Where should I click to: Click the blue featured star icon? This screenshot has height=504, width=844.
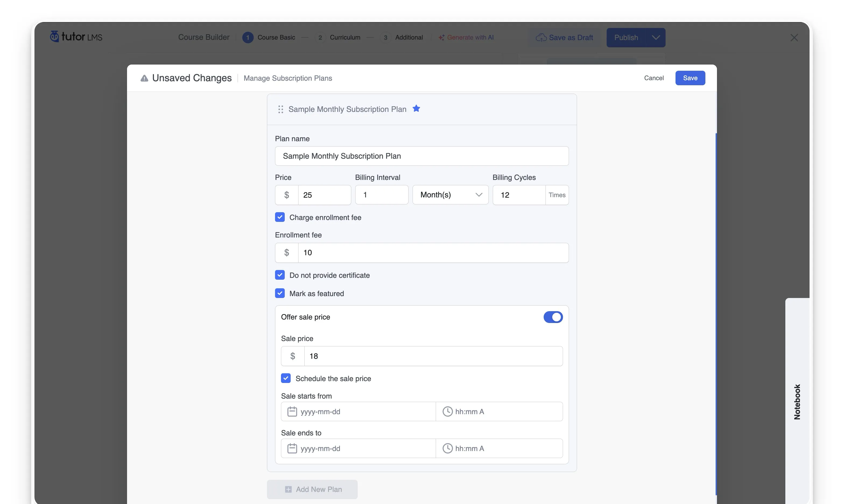tap(416, 108)
